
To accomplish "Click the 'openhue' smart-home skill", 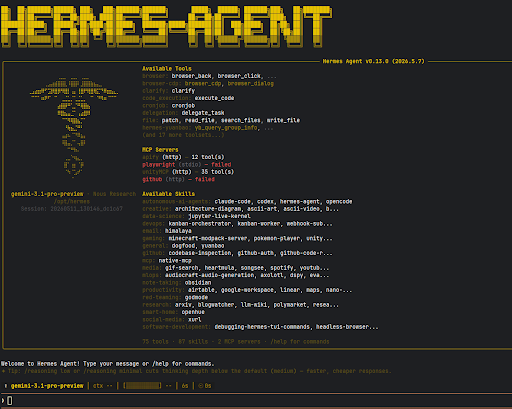I will coord(193,312).
